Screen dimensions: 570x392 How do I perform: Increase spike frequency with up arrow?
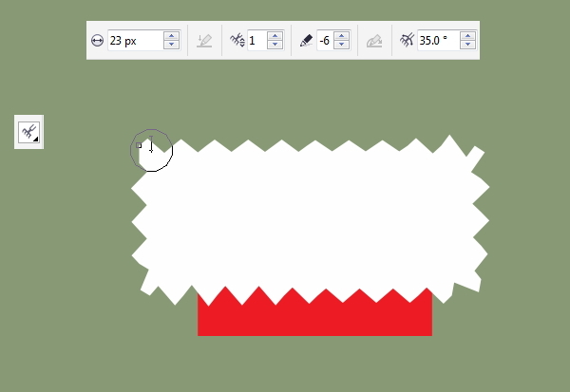275,36
